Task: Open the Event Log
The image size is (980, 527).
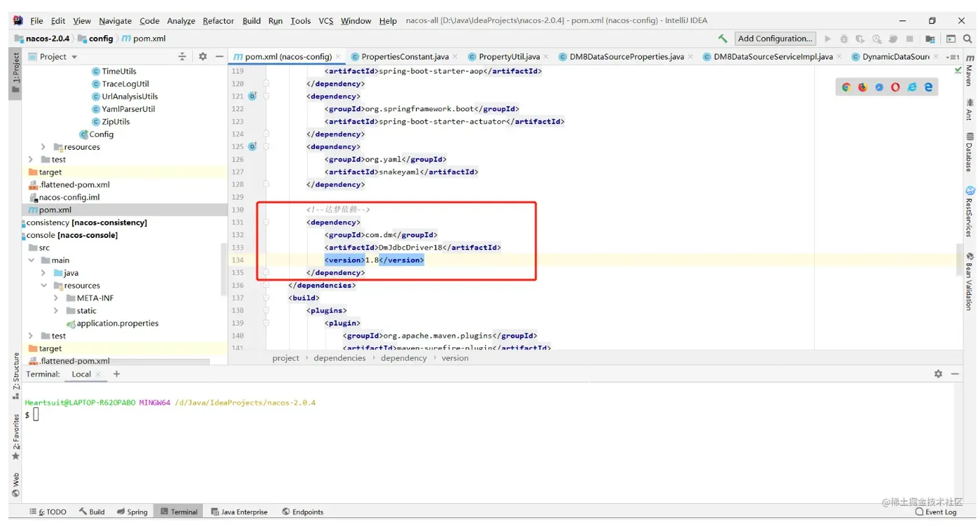Action: coord(936,512)
